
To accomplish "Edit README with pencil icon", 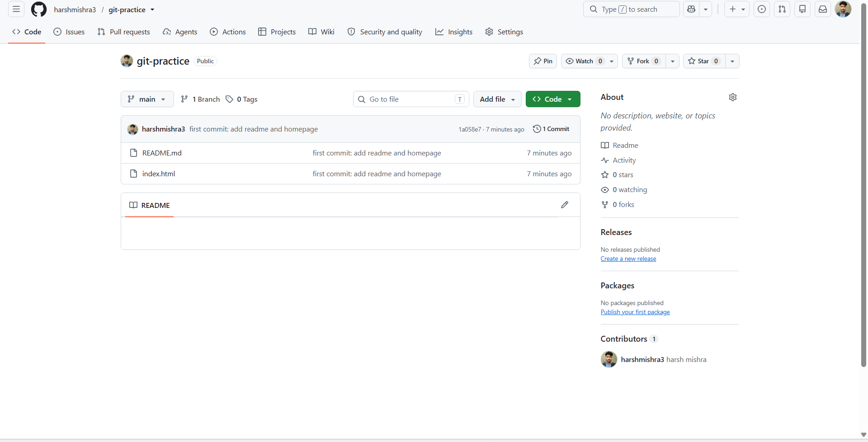I will (565, 205).
